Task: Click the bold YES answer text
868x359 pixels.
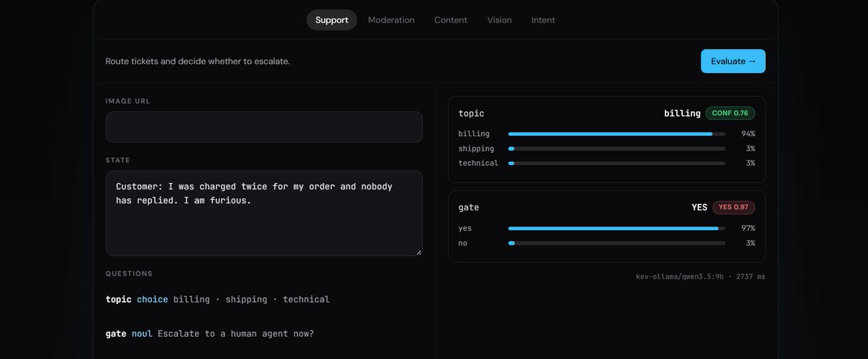Action: (x=699, y=207)
